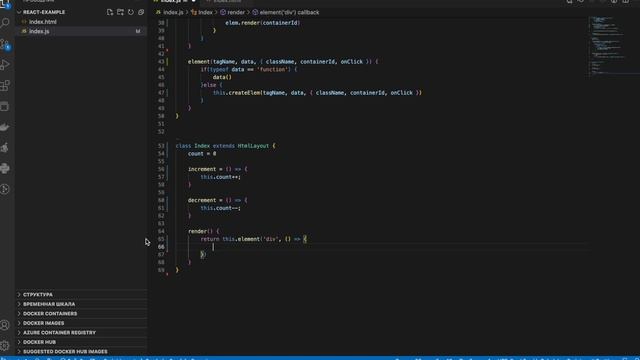This screenshot has width=640, height=360.
Task: Click the 'this.count--;' statement
Action: [220, 208]
